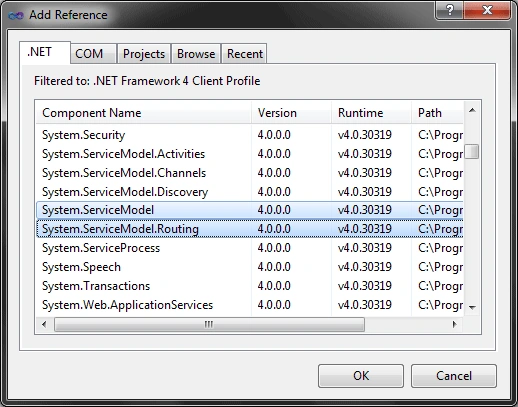Click the Add Reference title bar icon

(16, 15)
